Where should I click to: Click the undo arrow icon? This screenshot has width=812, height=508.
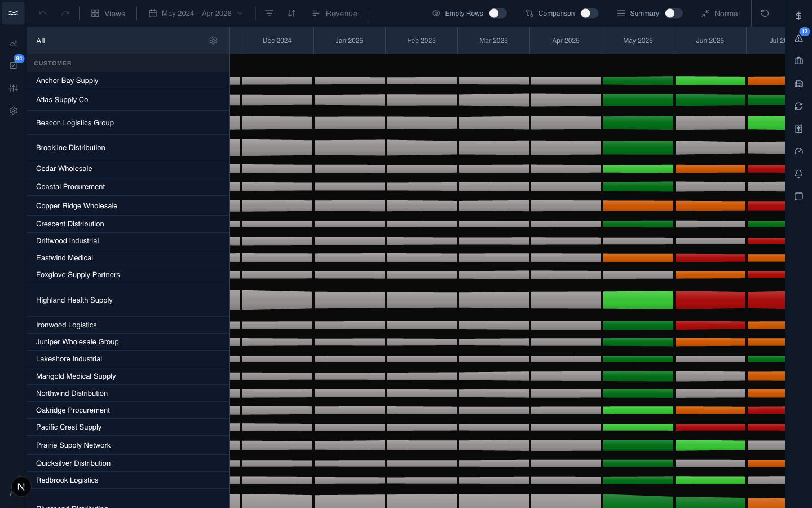43,13
